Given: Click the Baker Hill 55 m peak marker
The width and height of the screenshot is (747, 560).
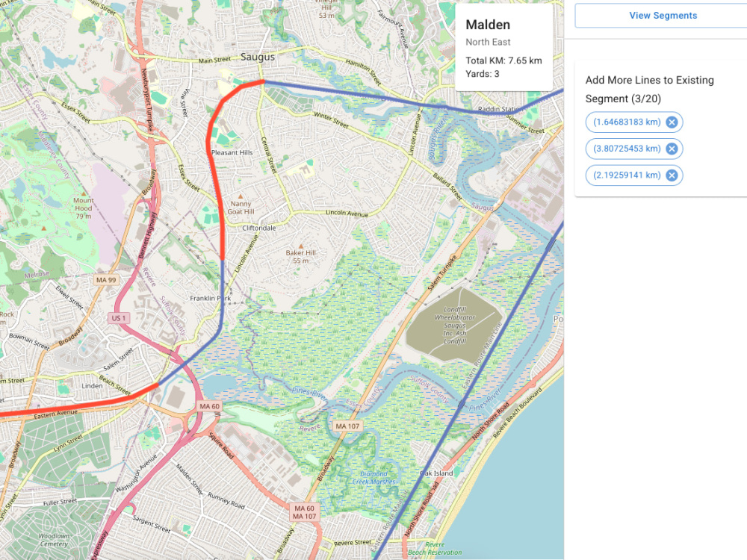Looking at the screenshot, I should [300, 246].
